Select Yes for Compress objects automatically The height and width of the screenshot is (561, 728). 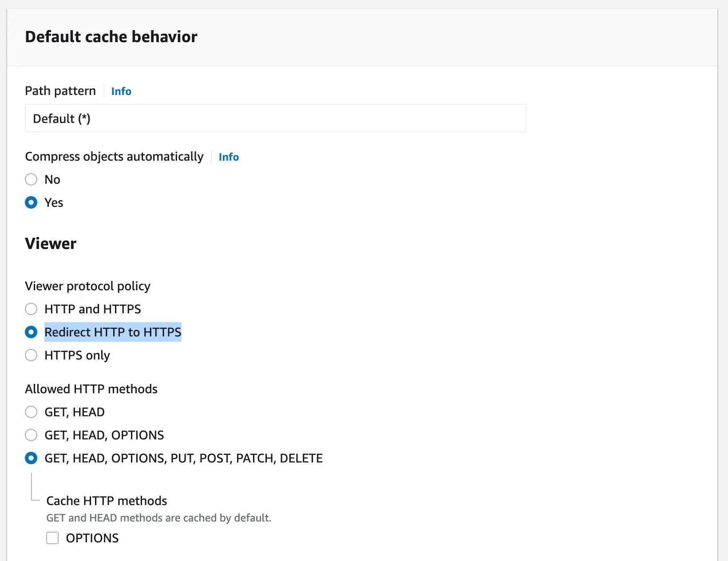(31, 202)
